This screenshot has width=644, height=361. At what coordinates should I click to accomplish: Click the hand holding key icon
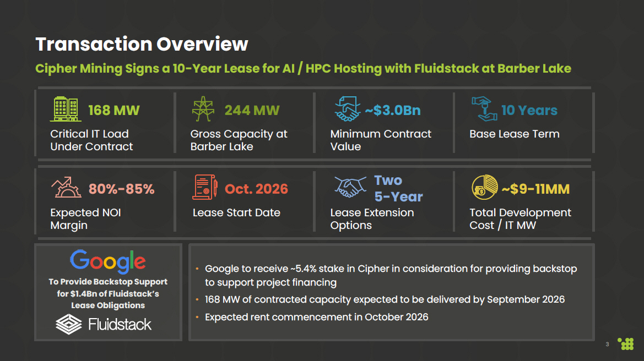point(484,109)
